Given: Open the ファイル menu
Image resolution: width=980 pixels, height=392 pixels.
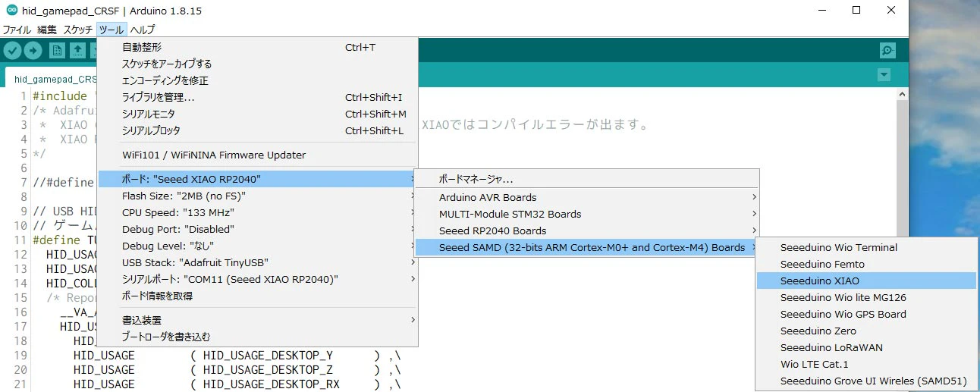Looking at the screenshot, I should point(17,30).
